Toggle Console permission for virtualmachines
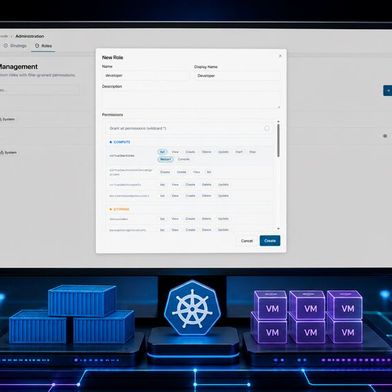Image resolution: width=392 pixels, height=392 pixels. tap(184, 159)
